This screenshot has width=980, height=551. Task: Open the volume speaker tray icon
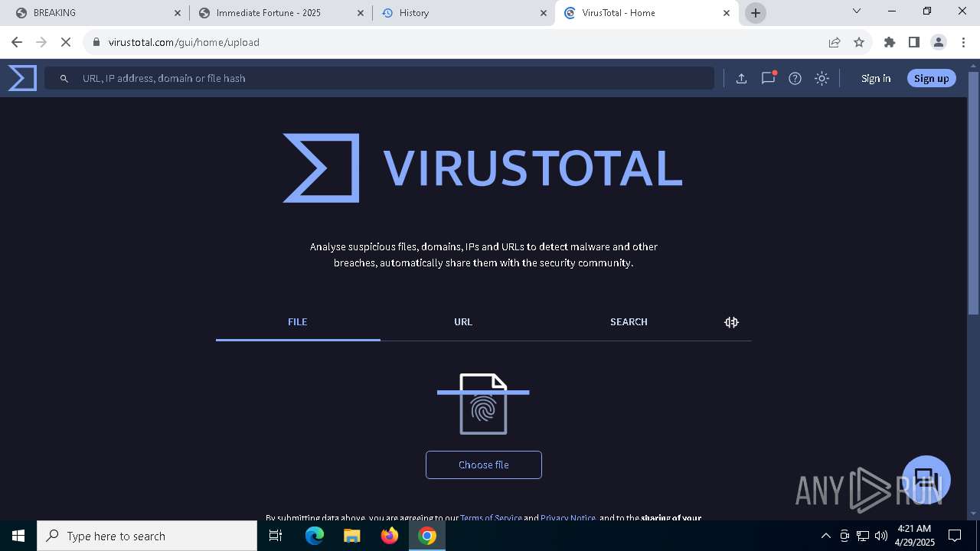tap(880, 536)
